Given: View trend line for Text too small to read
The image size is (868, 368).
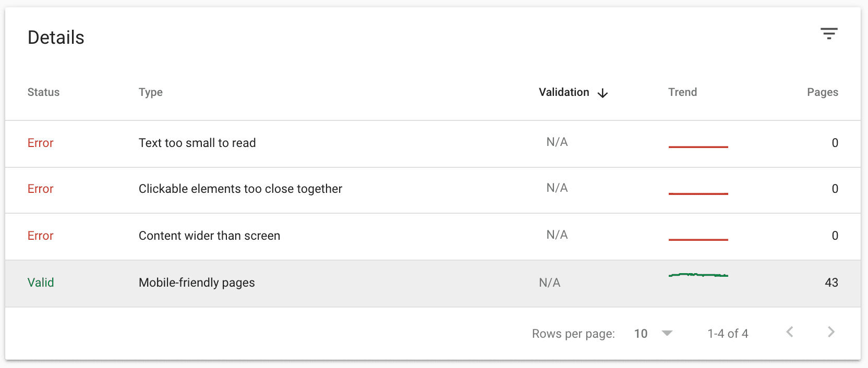Looking at the screenshot, I should click(698, 147).
